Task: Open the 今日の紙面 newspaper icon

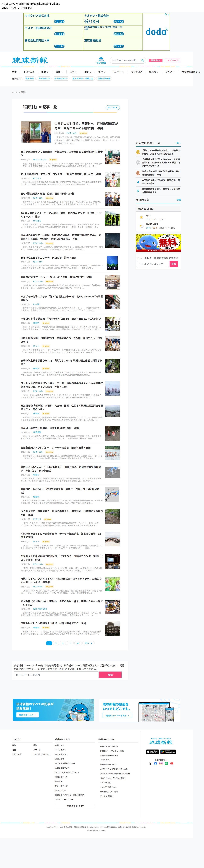Action: pos(101,60)
